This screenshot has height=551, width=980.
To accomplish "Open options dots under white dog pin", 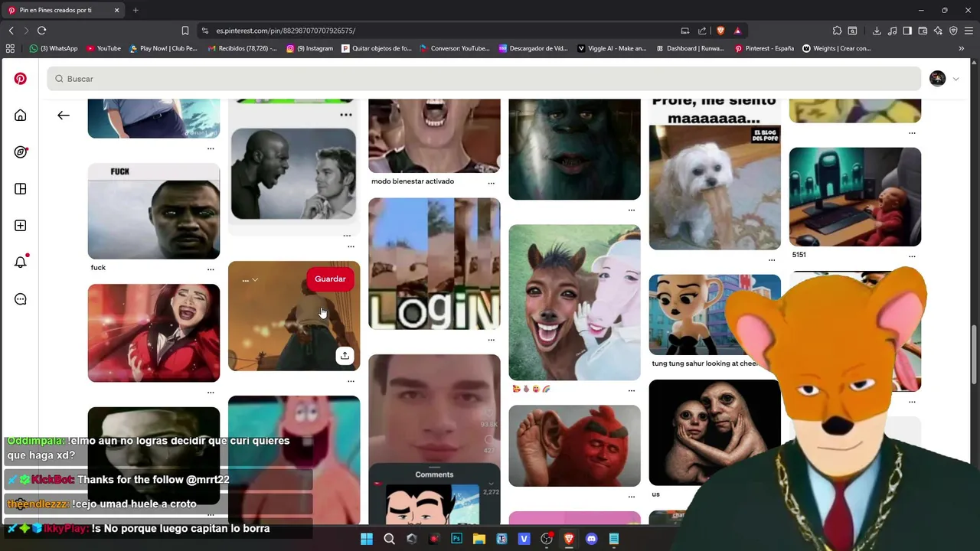I will click(x=772, y=260).
